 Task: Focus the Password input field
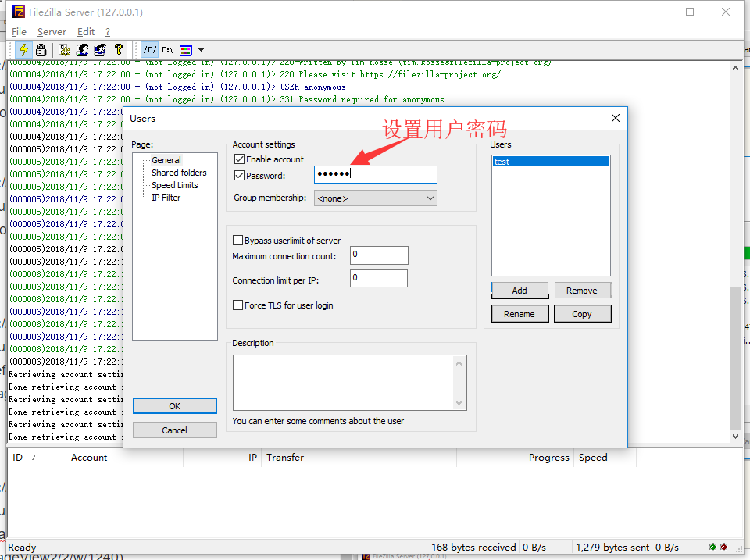376,174
